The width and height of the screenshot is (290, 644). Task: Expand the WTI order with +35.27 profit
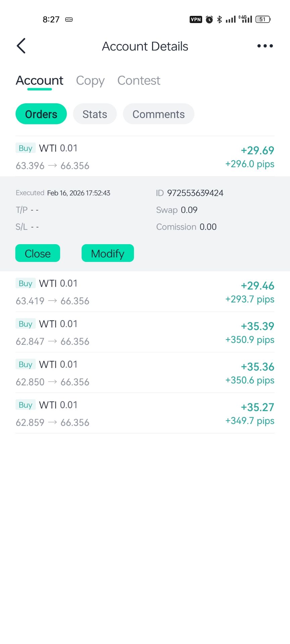click(145, 413)
